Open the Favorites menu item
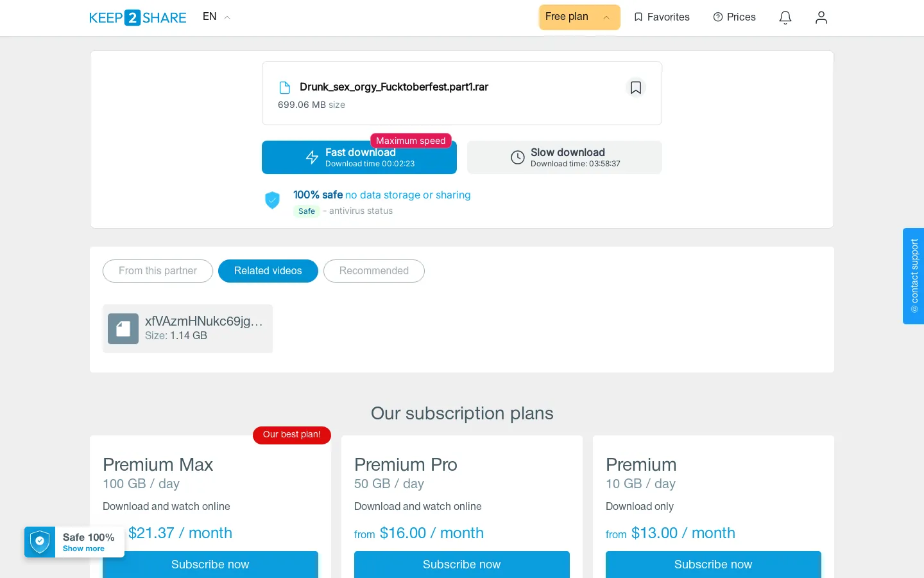The height and width of the screenshot is (578, 924). click(662, 17)
